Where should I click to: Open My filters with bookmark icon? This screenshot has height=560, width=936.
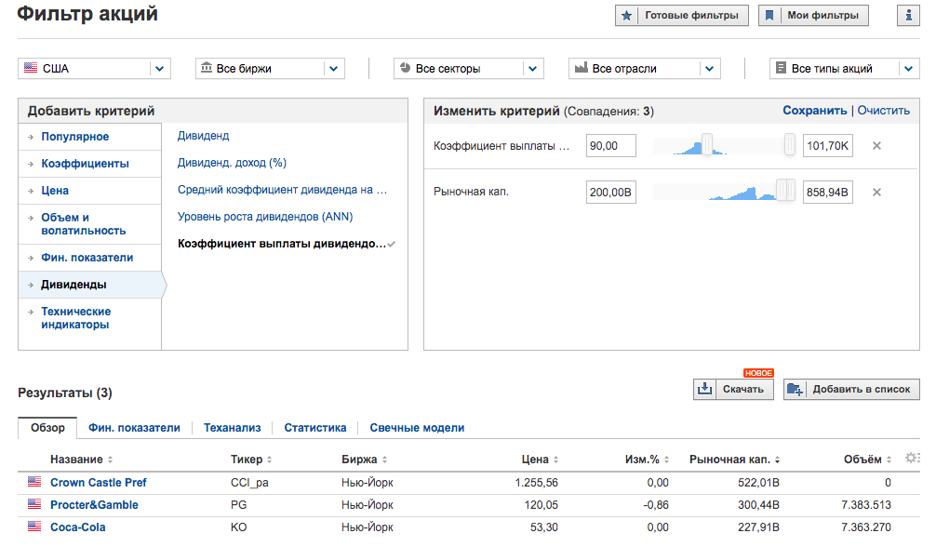click(x=814, y=16)
